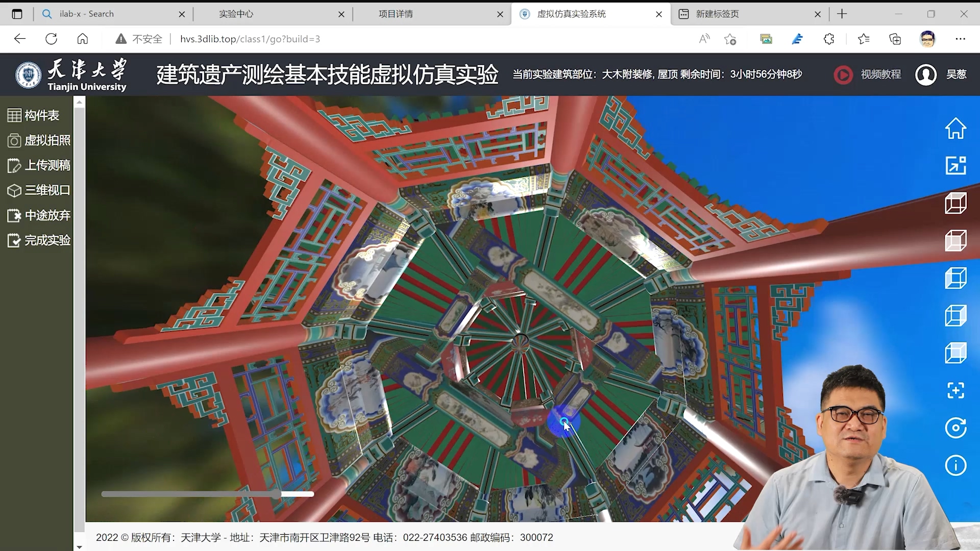Click 完成实验 finish experiment button
This screenshot has height=551, width=980.
[x=39, y=240]
